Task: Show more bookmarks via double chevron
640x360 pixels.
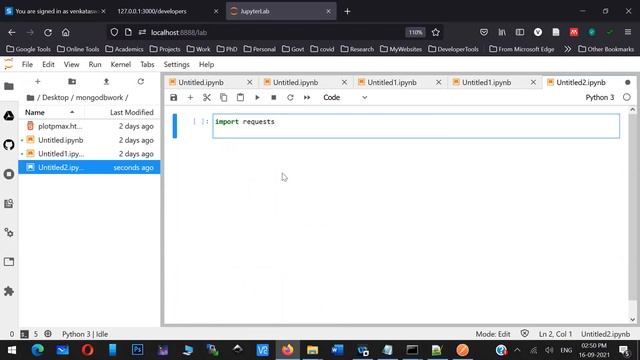Action: pyautogui.click(x=567, y=49)
